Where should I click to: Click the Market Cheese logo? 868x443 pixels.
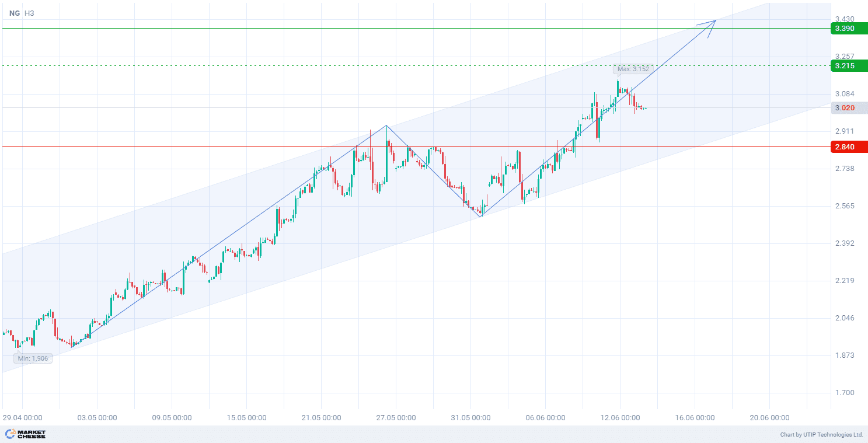pyautogui.click(x=26, y=434)
